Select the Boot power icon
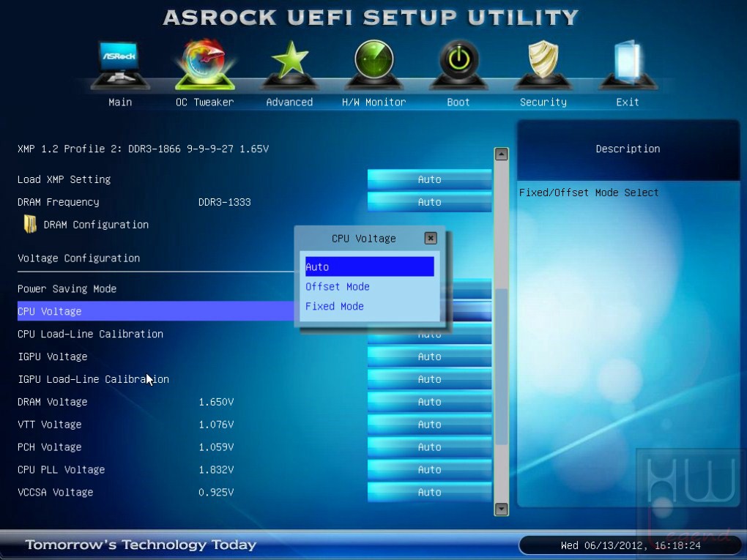The height and width of the screenshot is (560, 747). pos(458,64)
